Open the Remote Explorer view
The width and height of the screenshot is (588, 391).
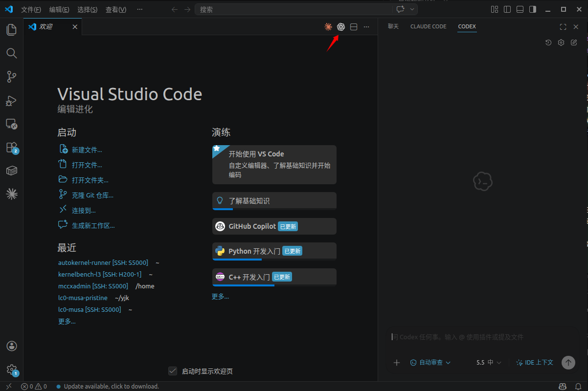[11, 124]
